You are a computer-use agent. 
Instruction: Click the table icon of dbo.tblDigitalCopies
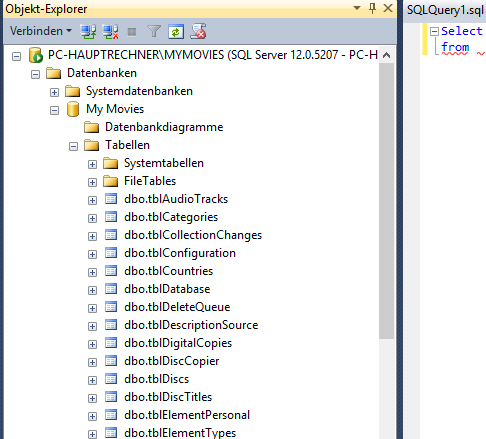(111, 343)
